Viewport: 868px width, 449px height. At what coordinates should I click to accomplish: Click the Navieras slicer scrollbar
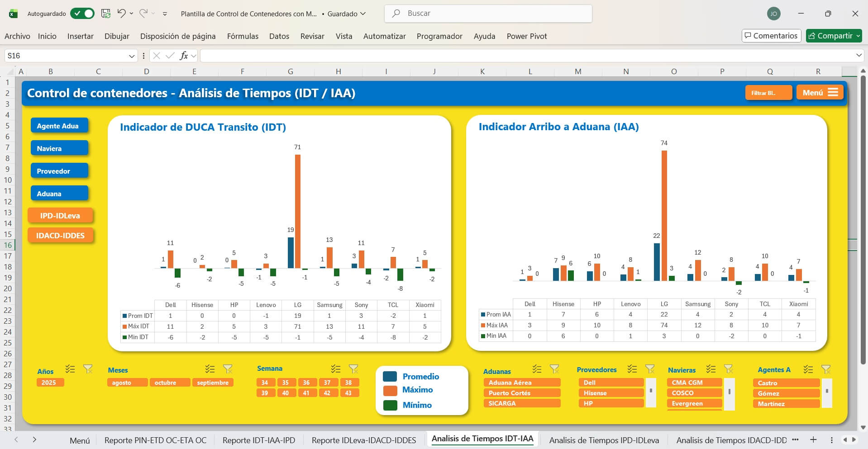coord(729,394)
